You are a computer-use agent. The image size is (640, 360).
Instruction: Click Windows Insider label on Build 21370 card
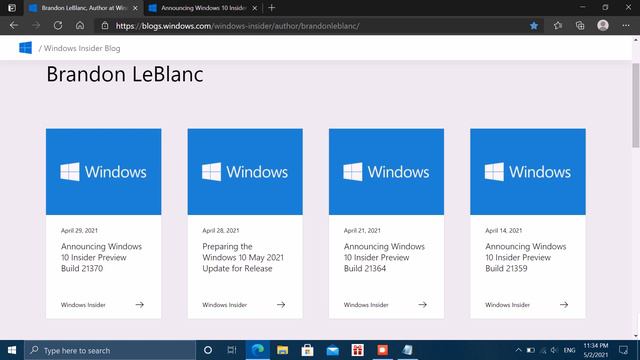tap(83, 305)
